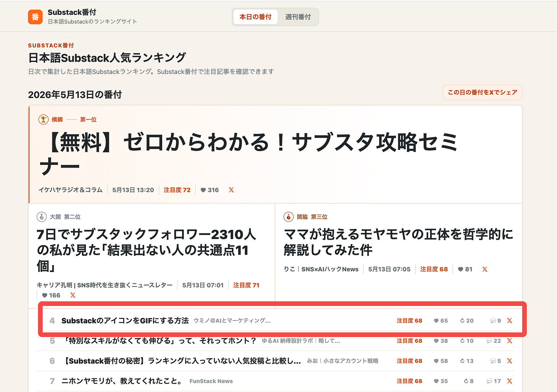Click the イケハヤラジオ&コラム author name

70,190
